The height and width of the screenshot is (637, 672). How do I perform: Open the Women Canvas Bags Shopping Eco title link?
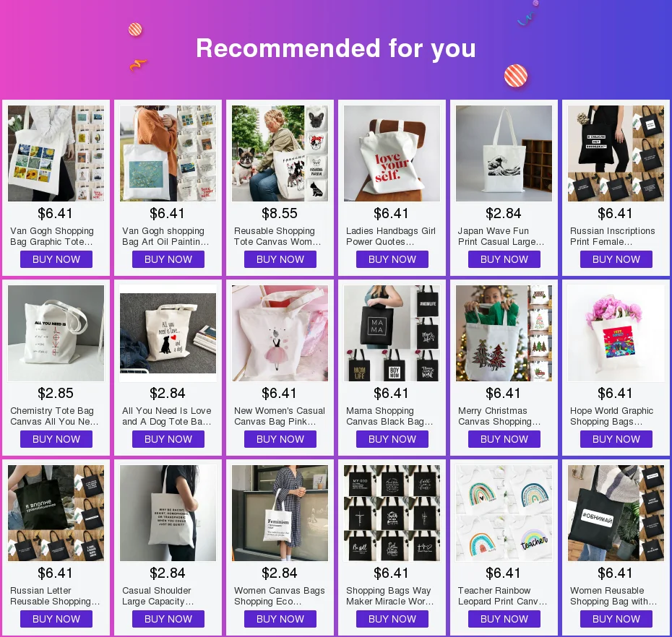[280, 596]
